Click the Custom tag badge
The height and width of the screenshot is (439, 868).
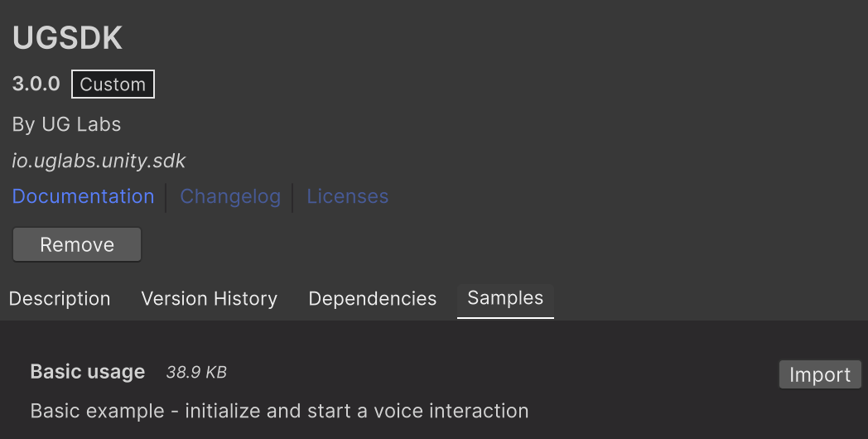point(113,84)
